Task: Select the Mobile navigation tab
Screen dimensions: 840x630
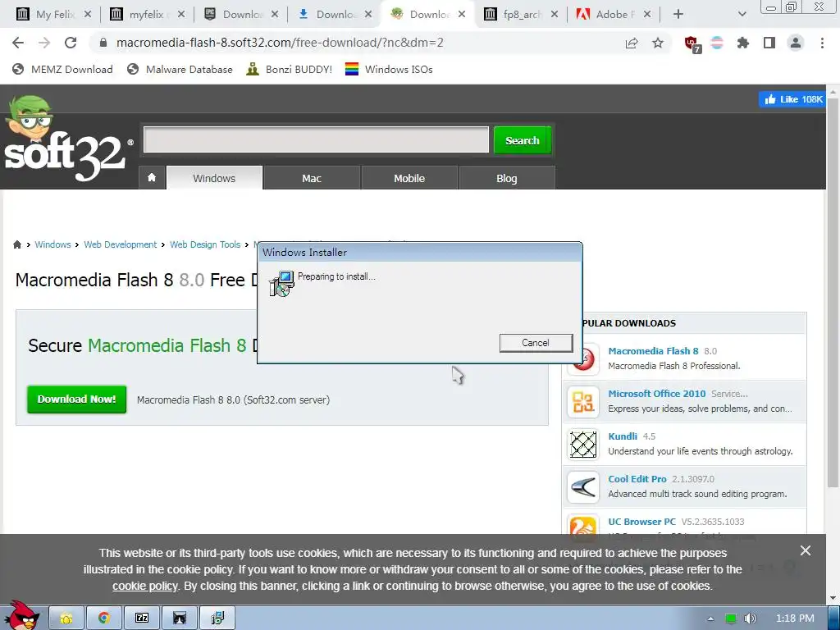Action: point(409,178)
